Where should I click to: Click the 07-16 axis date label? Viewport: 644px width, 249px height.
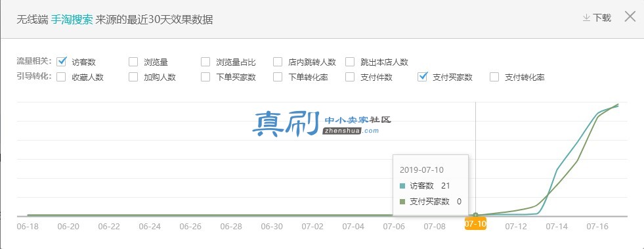click(x=597, y=227)
